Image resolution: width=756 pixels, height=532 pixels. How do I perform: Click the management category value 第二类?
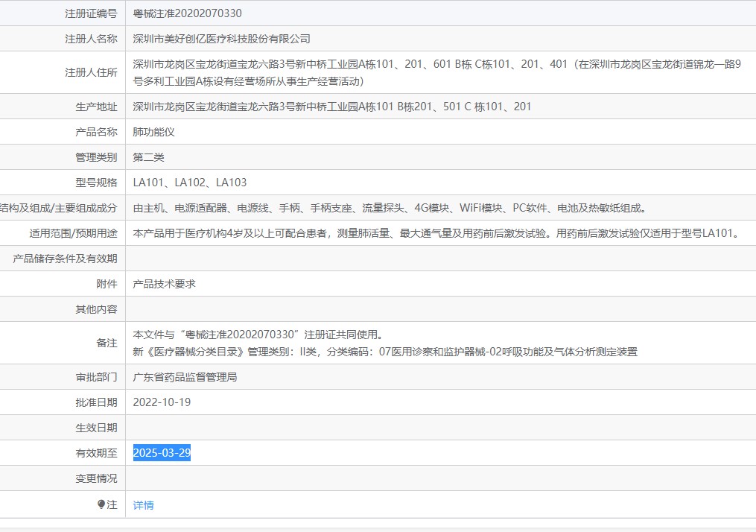click(148, 157)
